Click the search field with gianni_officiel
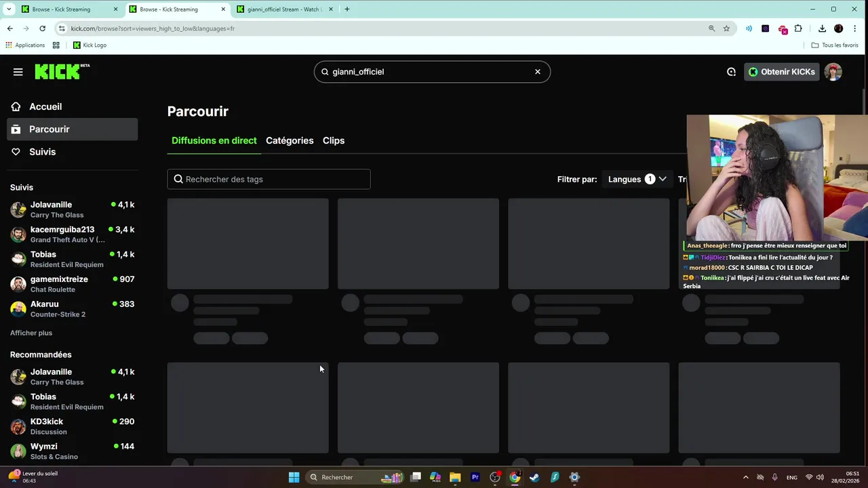This screenshot has height=488, width=868. coord(432,72)
